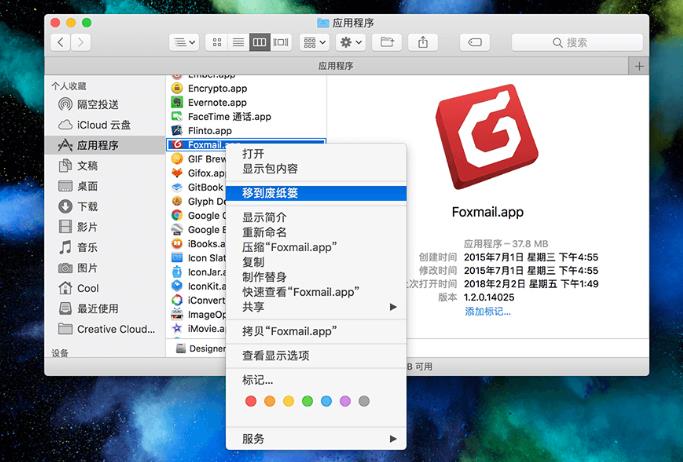
Task: Apply the yellow tag color
Action: 288,401
